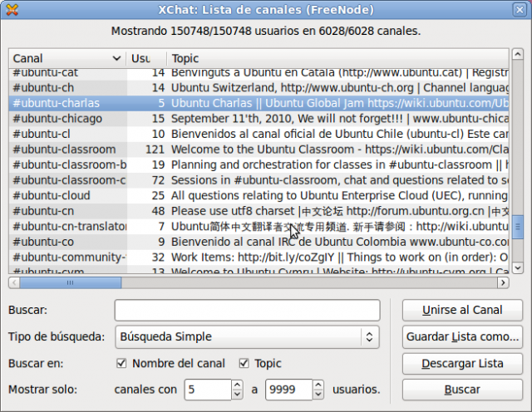Click the XChat application icon in title bar

click(x=12, y=10)
